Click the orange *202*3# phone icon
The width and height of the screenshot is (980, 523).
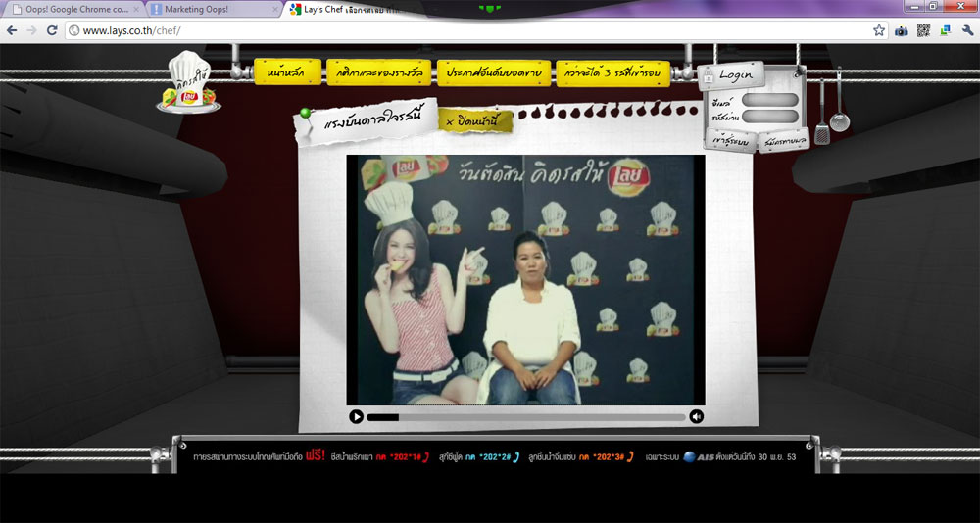pyautogui.click(x=630, y=456)
